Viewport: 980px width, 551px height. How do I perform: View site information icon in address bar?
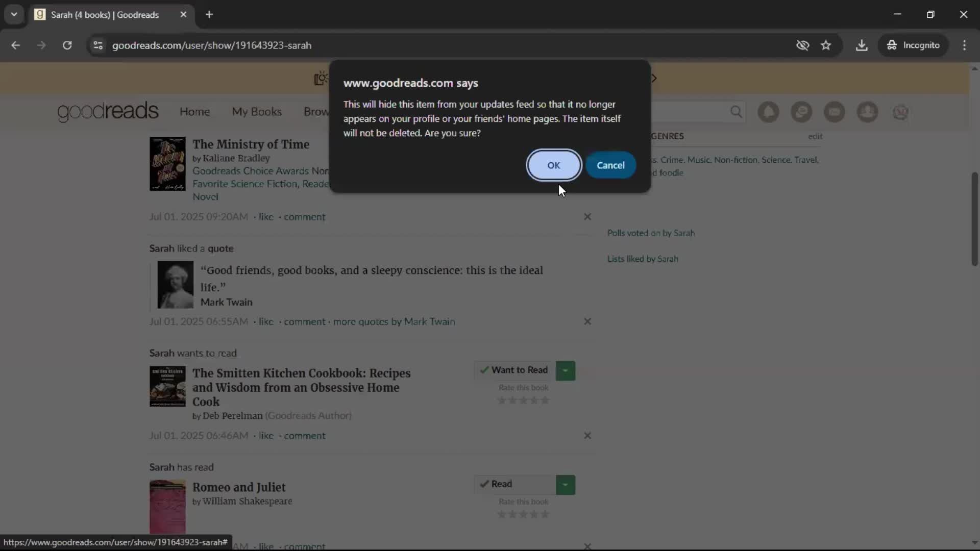(x=98, y=45)
